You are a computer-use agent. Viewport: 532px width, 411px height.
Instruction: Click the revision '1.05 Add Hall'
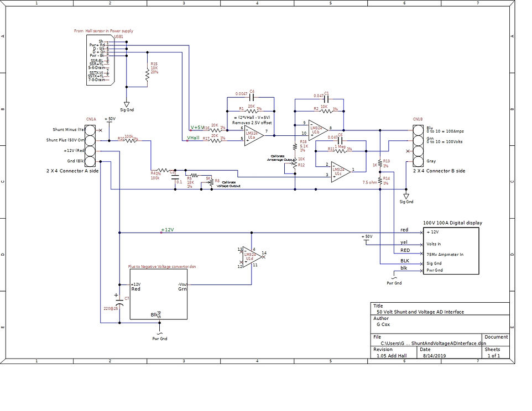pos(392,356)
